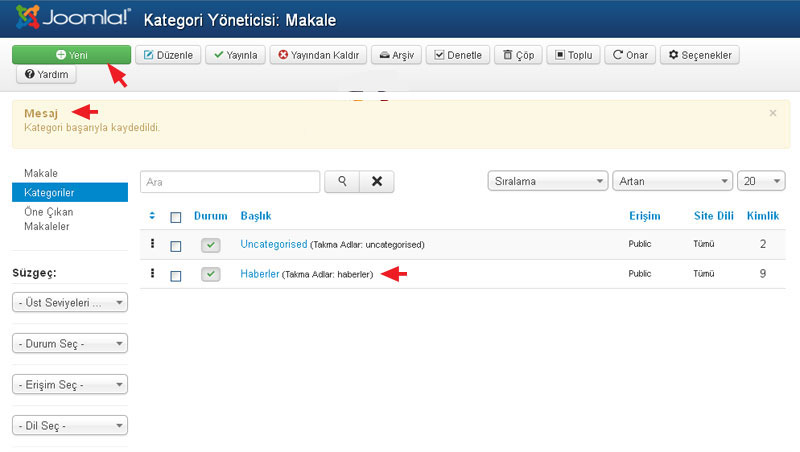Open Toplu batch processing
This screenshot has width=800, height=452.
pos(573,55)
